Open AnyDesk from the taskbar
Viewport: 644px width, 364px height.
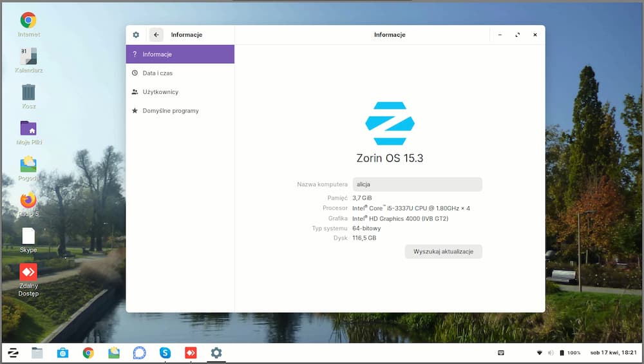(x=191, y=352)
